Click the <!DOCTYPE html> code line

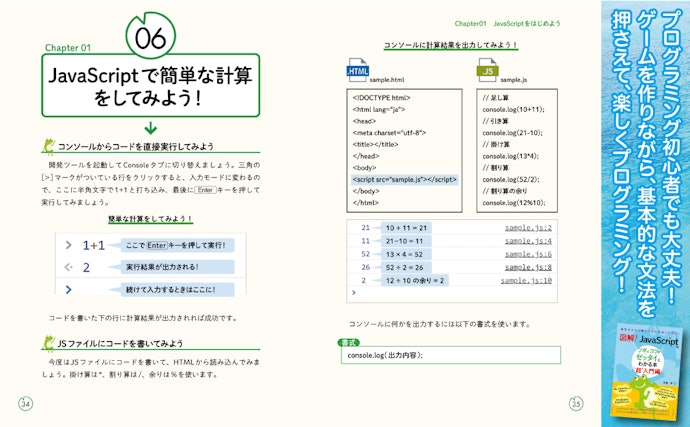coord(382,98)
